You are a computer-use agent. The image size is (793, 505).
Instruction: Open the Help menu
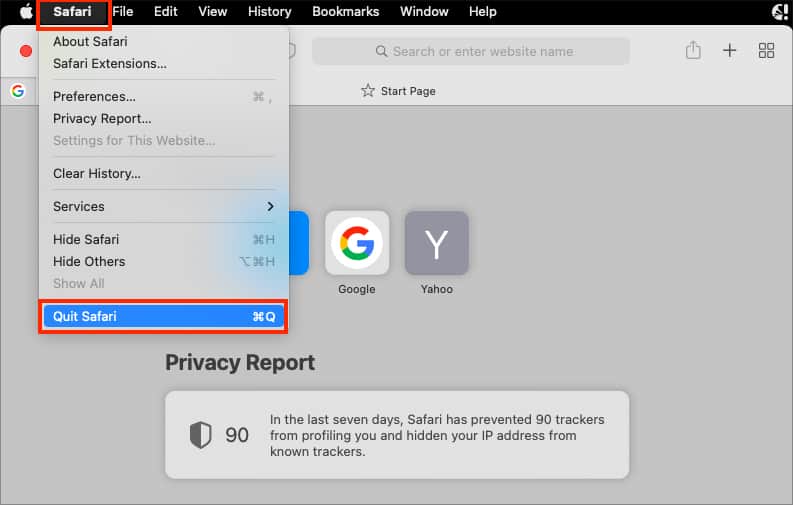click(x=482, y=11)
